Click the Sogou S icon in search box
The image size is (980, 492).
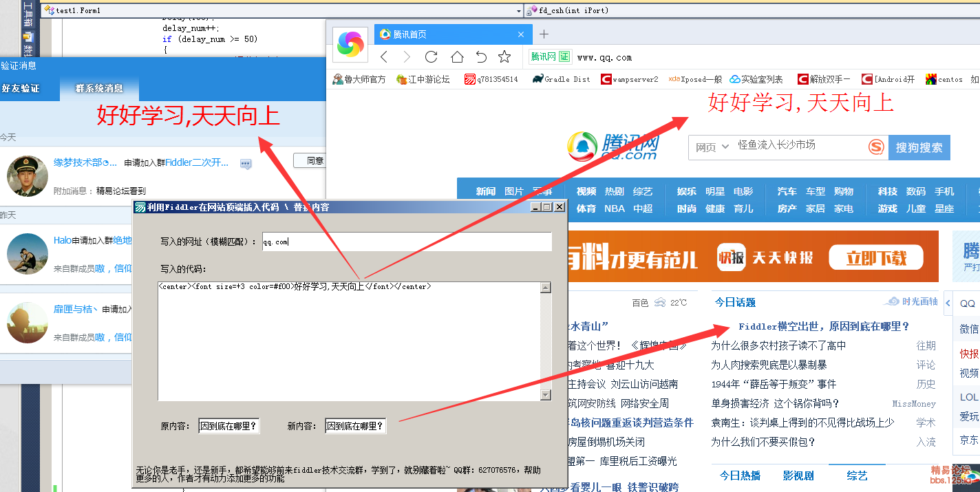876,147
